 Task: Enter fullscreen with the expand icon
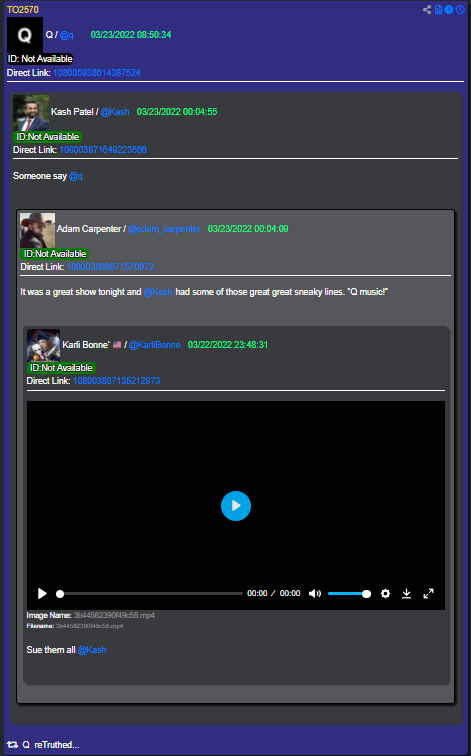pos(428,594)
